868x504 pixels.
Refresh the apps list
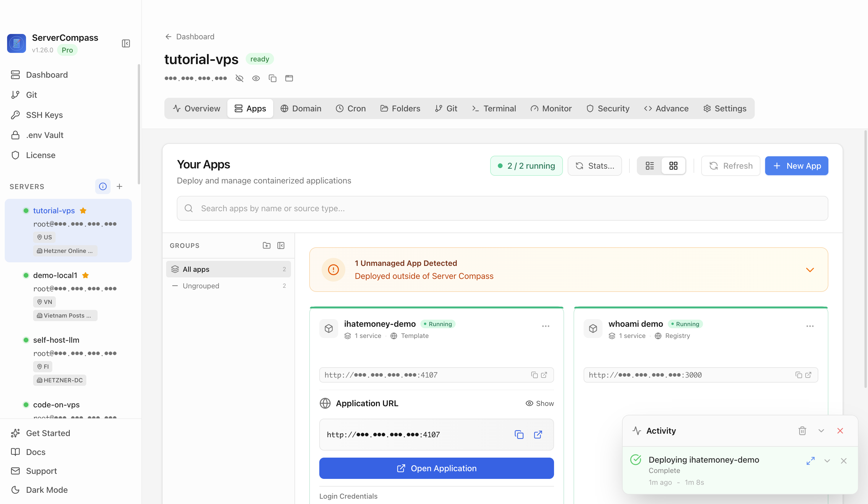[731, 166]
